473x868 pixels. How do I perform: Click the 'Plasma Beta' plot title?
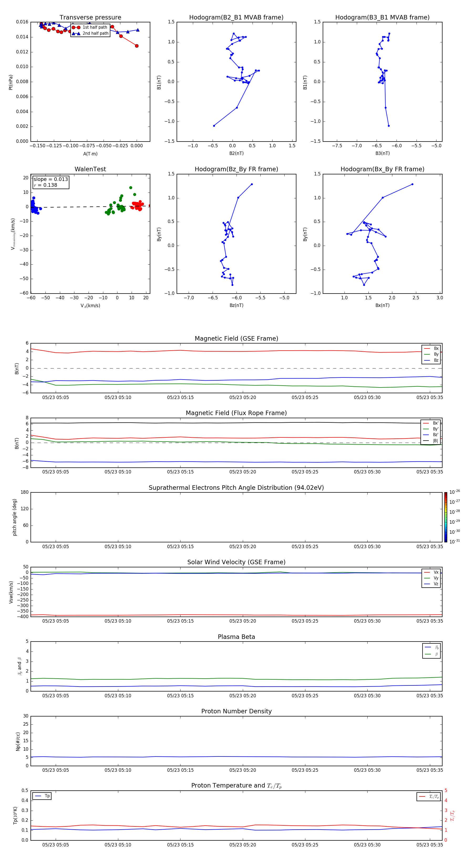[x=236, y=637]
